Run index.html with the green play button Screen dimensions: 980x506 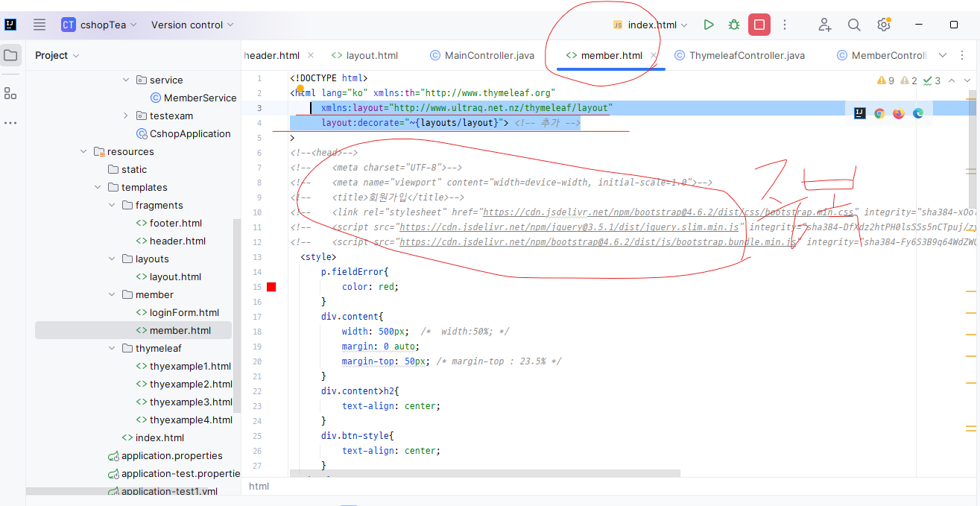pyautogui.click(x=709, y=25)
